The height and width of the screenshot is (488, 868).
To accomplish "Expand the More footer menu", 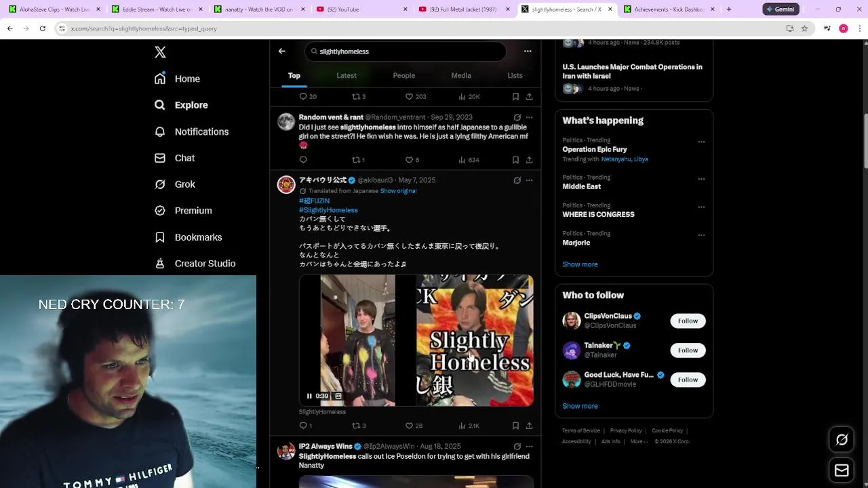I will pos(638,442).
